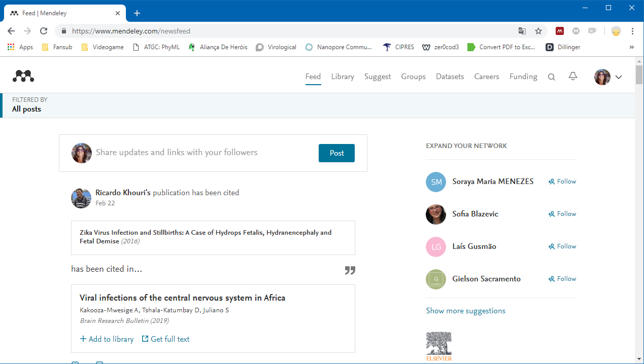Open the Datasets tab
644x364 pixels.
point(450,77)
